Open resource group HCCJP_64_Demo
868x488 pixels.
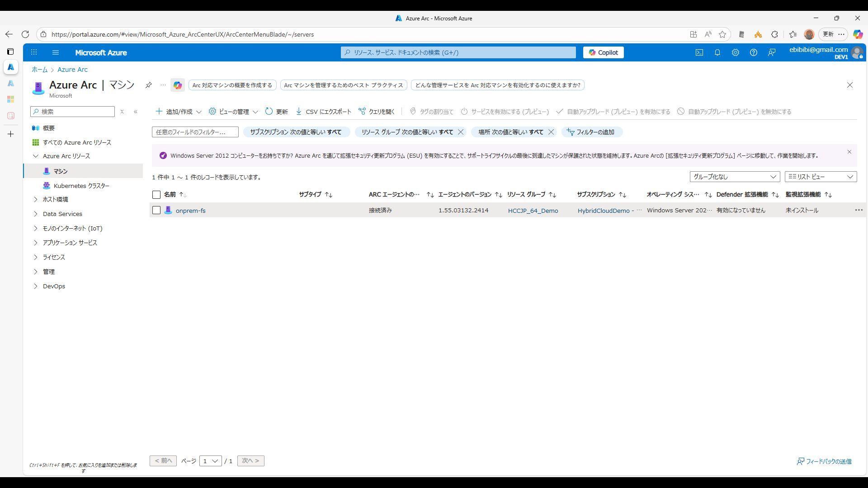(x=533, y=211)
